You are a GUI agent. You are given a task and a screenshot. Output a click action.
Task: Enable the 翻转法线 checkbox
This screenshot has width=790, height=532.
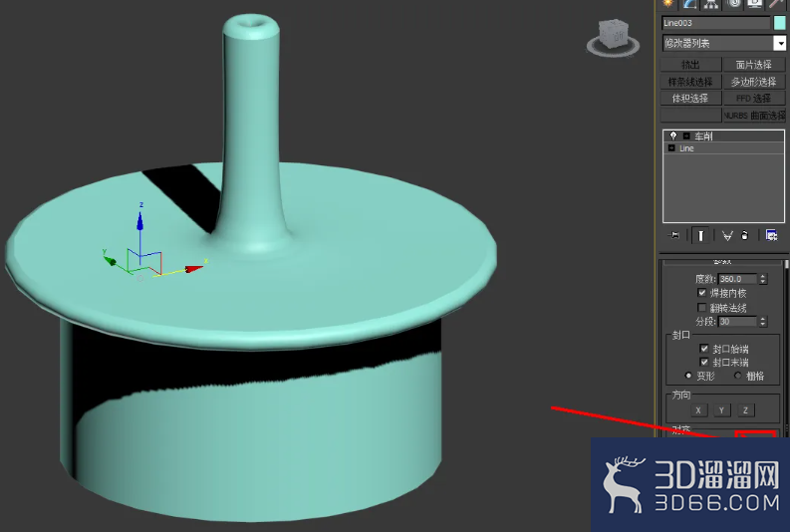point(701,307)
